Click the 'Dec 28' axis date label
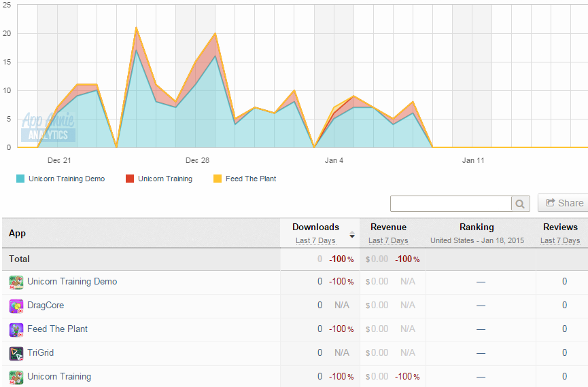 (197, 160)
